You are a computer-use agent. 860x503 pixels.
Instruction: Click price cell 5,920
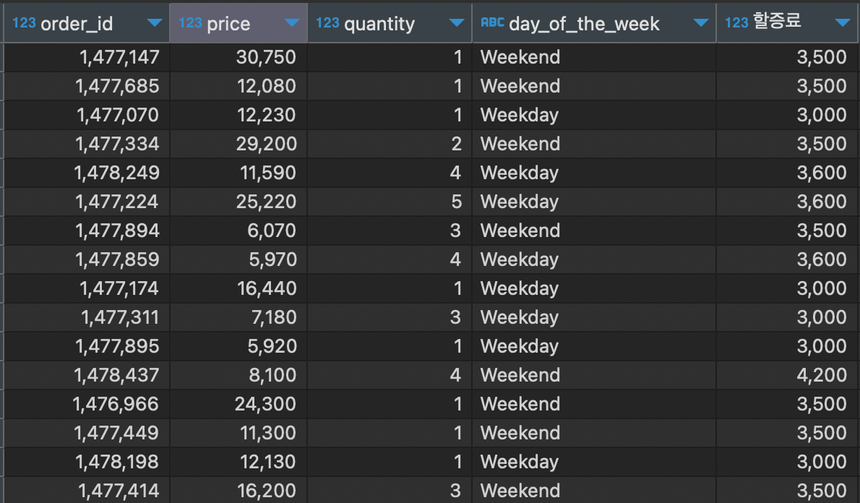pos(239,346)
